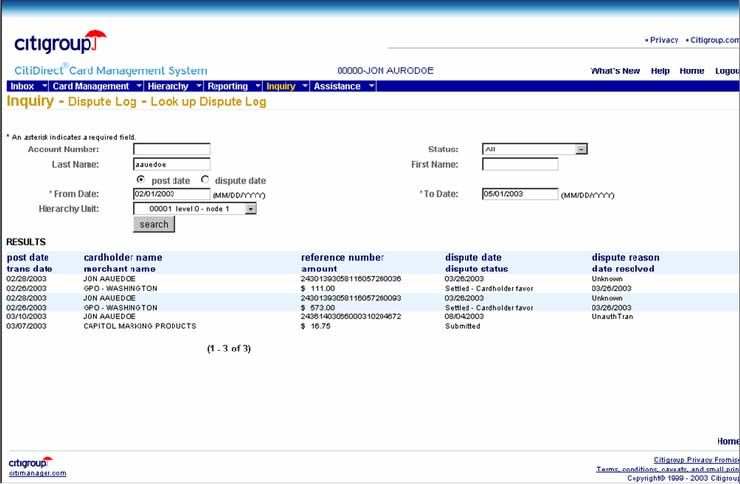Click the reference number column header
The image size is (740, 484).
click(x=342, y=258)
